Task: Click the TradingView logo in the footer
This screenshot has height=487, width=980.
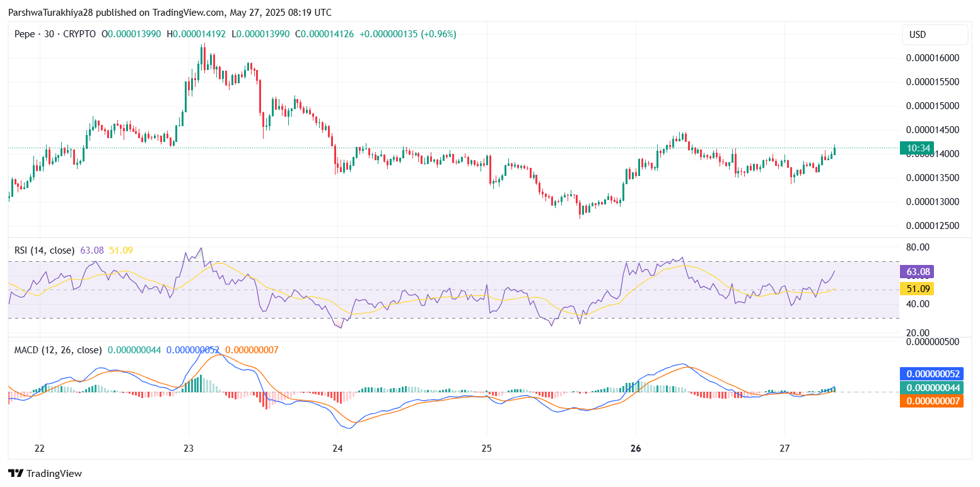Action: point(45,473)
